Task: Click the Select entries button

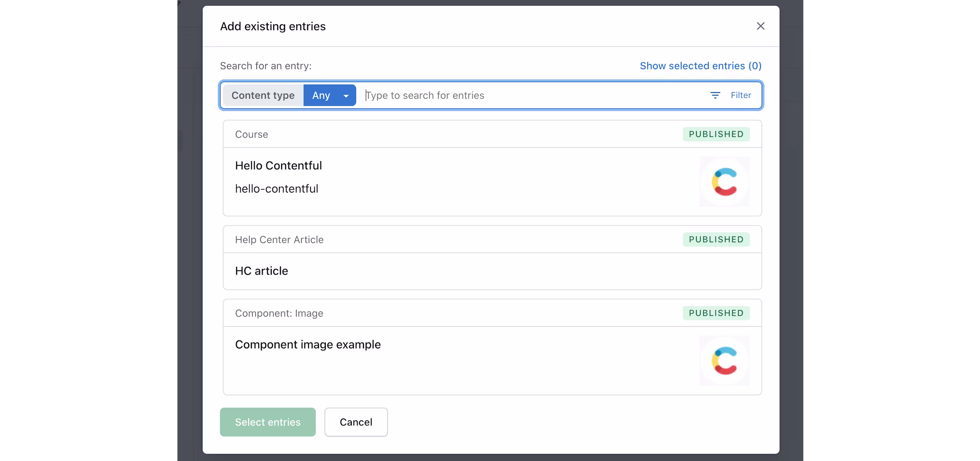Action: click(x=268, y=422)
